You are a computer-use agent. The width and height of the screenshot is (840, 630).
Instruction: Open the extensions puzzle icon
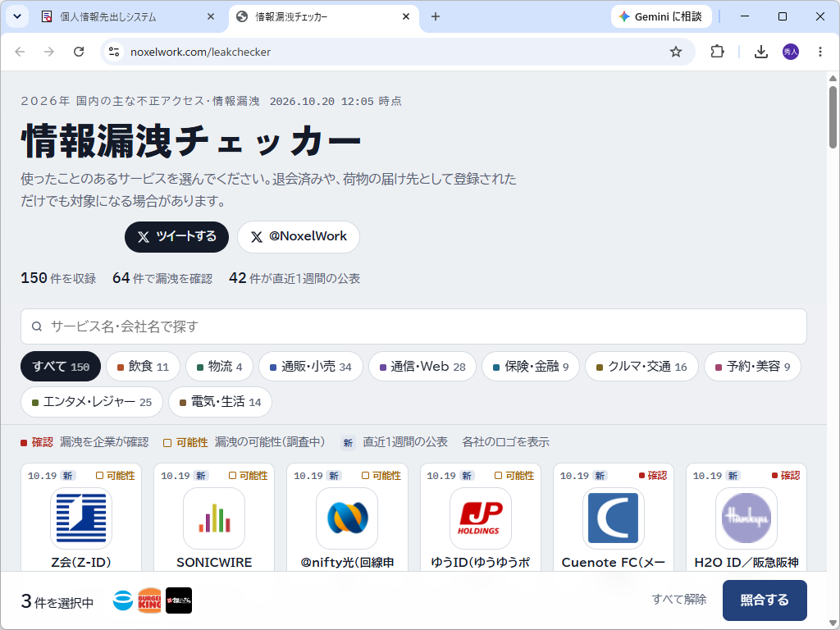717,52
